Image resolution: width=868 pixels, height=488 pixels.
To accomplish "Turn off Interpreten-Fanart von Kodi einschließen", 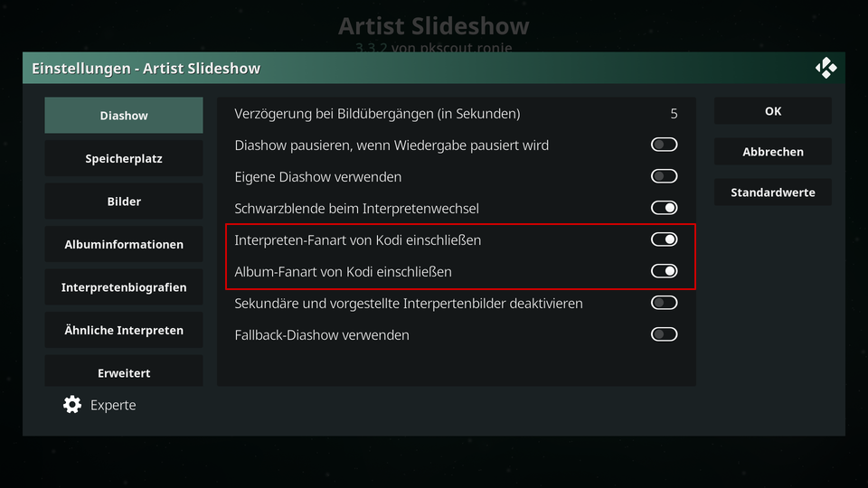I will pyautogui.click(x=664, y=239).
